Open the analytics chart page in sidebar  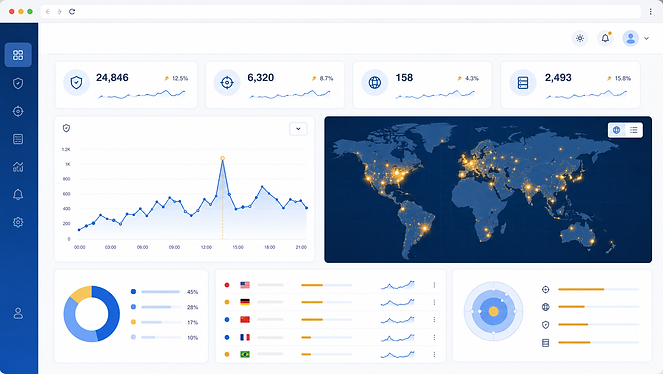coord(18,167)
